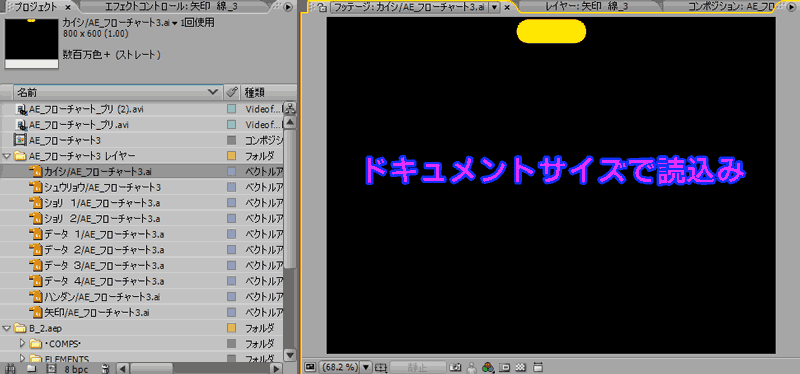The width and height of the screenshot is (800, 374).
Task: Select ショリ 2/AE_フローチャート3.a item
Action: coord(103,218)
